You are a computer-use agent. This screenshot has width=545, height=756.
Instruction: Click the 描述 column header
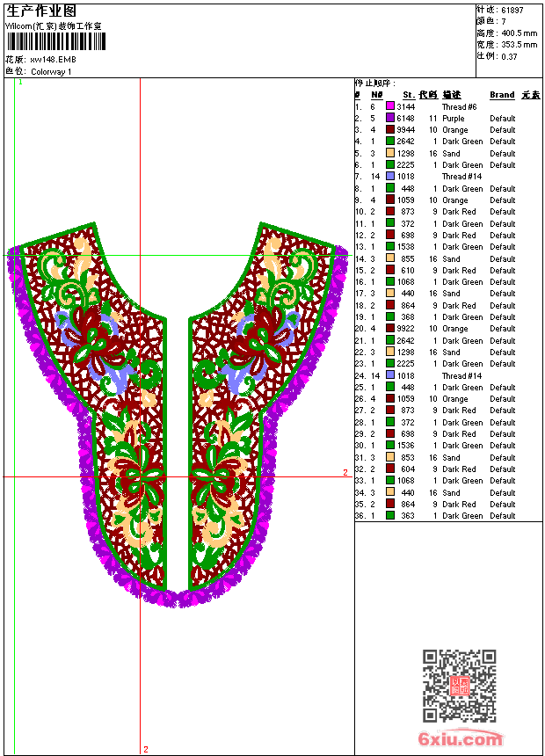(x=452, y=95)
